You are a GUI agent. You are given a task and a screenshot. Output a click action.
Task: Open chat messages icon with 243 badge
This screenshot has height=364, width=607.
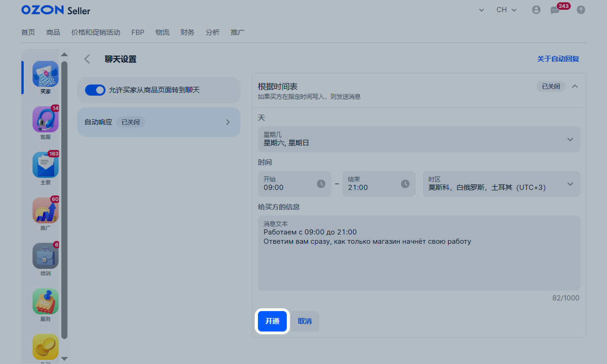click(x=555, y=10)
